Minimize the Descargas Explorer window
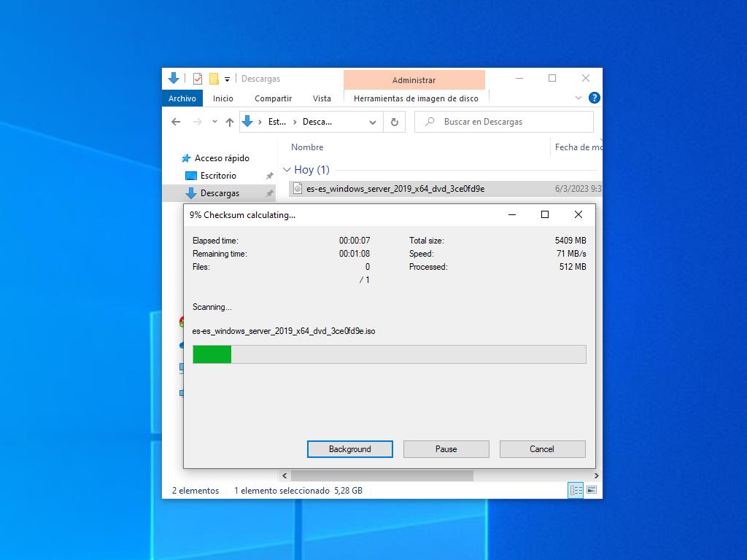 (519, 78)
